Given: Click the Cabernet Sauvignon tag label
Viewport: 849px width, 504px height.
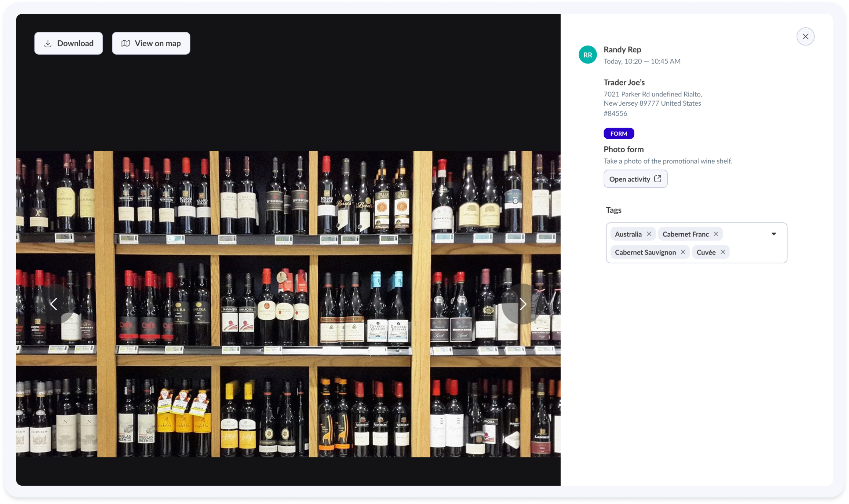Looking at the screenshot, I should (645, 252).
